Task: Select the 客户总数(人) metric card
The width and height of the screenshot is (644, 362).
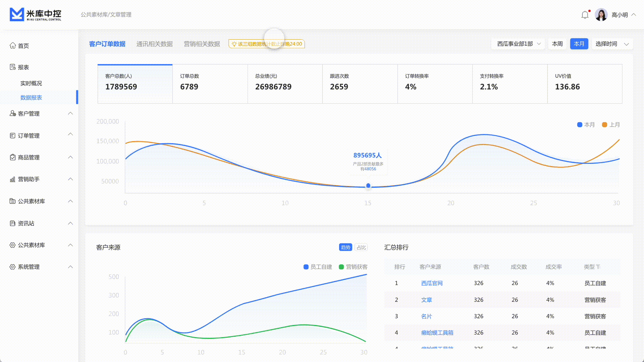Action: [x=135, y=84]
